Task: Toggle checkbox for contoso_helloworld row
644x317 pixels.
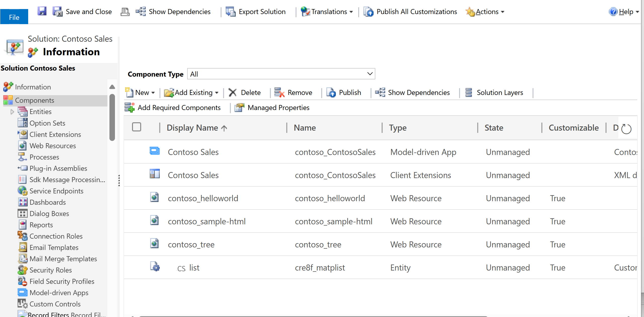Action: [138, 198]
